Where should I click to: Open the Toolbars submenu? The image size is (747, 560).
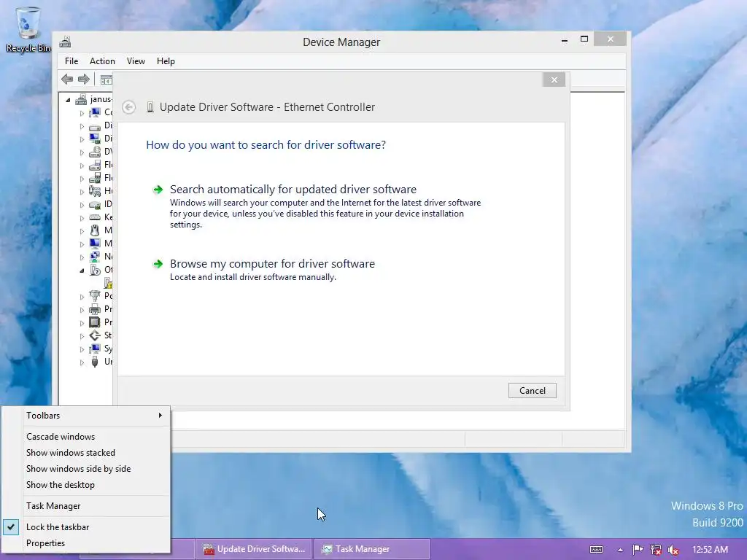tap(86, 416)
